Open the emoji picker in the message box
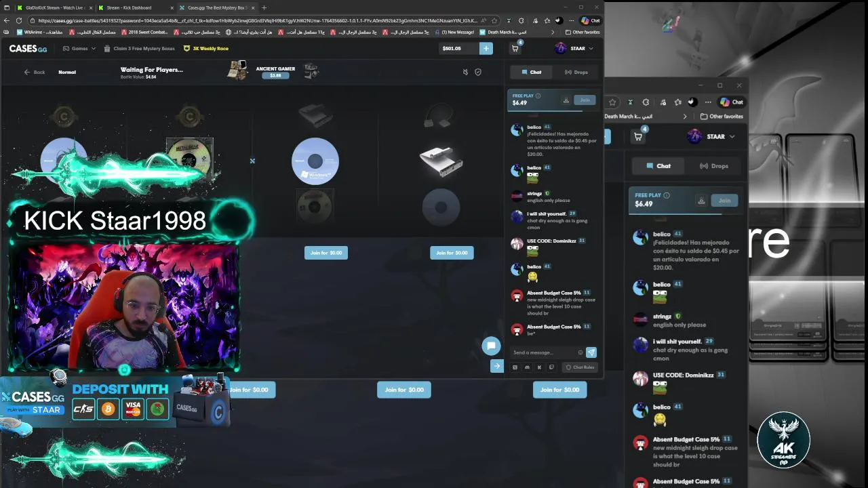 [580, 352]
